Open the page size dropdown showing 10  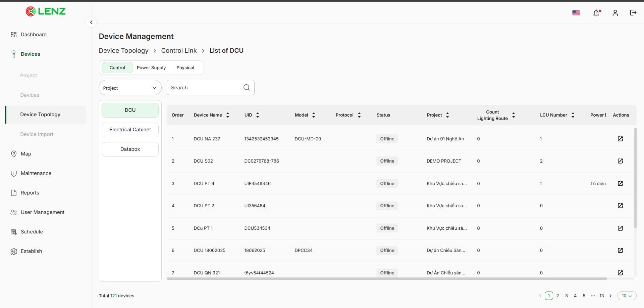[x=627, y=296]
